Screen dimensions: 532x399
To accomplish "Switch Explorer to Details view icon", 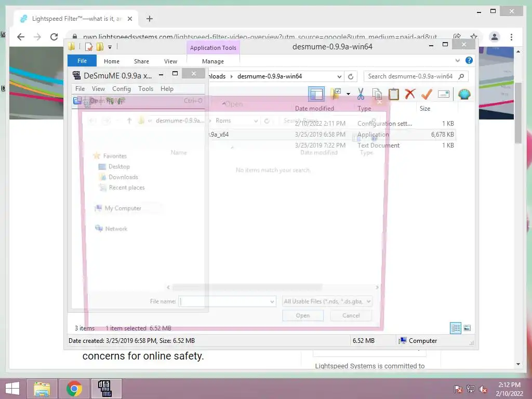I will point(455,328).
